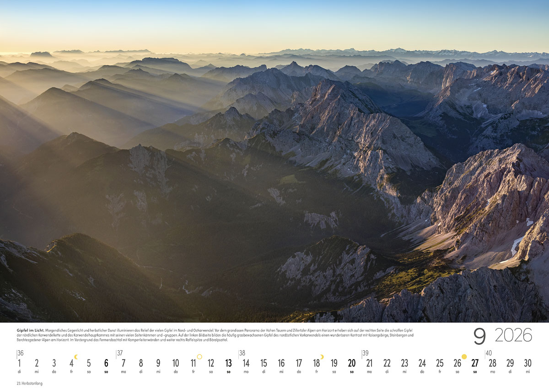Click the crescent moon icon above date 4

tap(76, 357)
